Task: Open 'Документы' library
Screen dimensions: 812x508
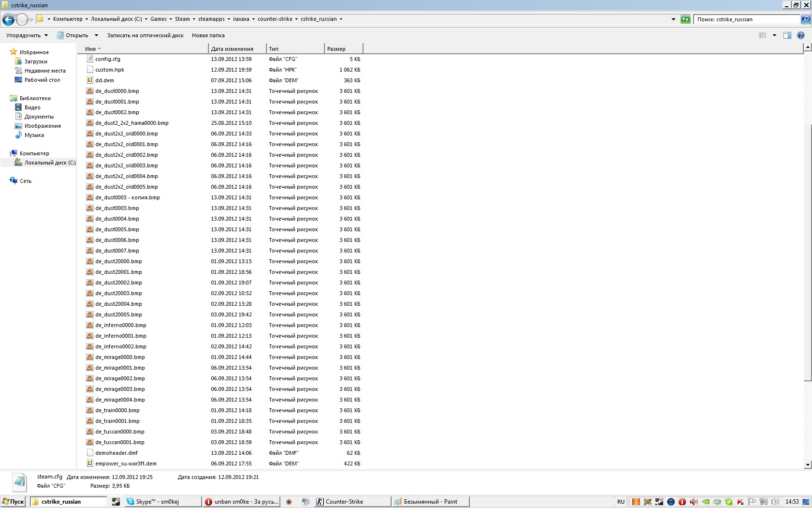Action: click(39, 117)
